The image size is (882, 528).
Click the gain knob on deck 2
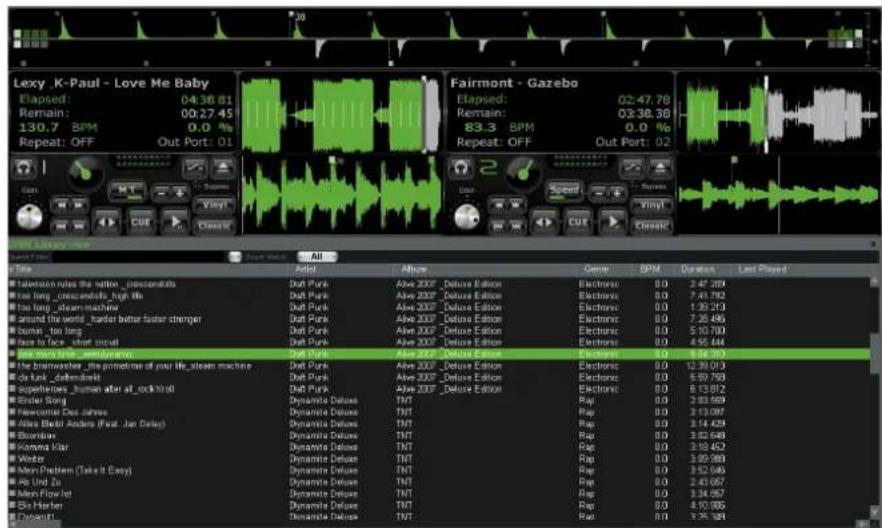[467, 217]
